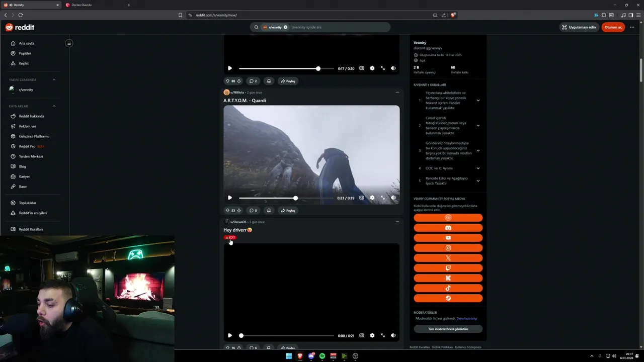Share the A.R.T.Y.O.M. - Quardi post
Image resolution: width=644 pixels, height=362 pixels.
288,211
